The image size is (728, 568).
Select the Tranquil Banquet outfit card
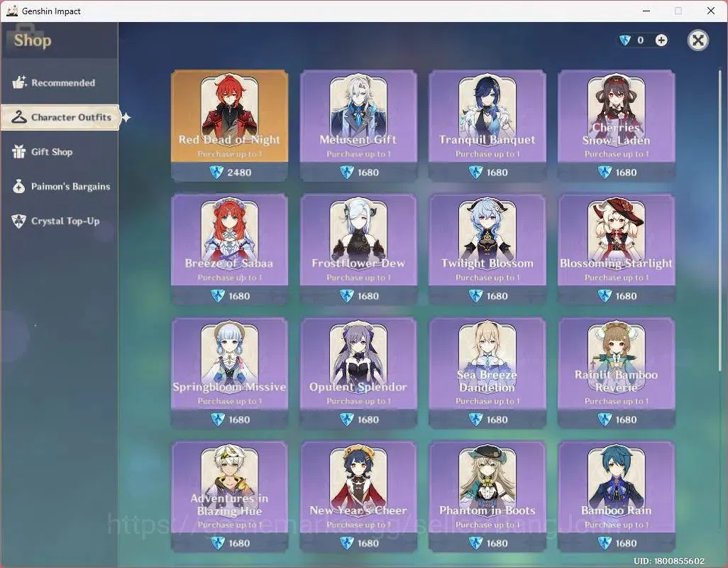pos(487,126)
